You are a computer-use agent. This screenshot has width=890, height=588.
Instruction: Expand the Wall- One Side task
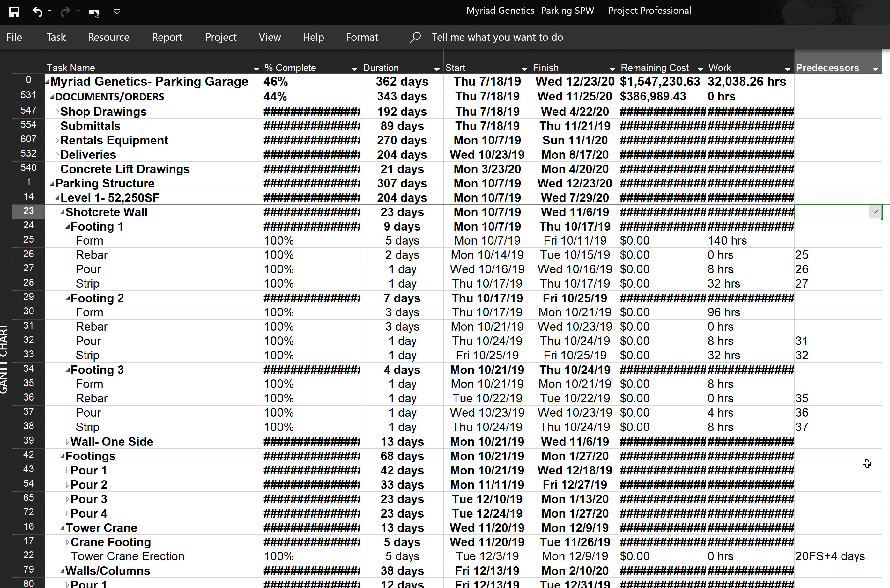68,442
